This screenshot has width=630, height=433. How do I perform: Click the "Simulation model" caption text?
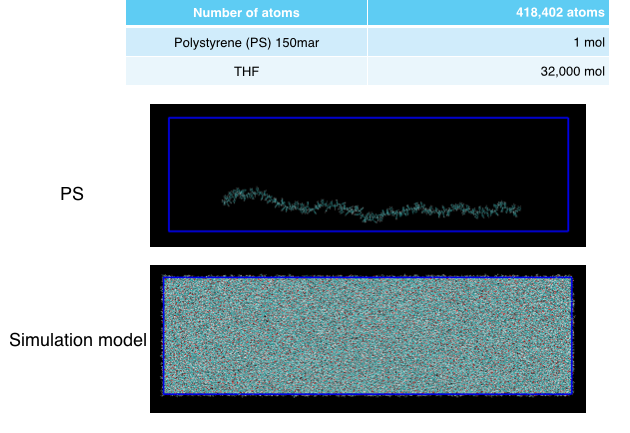(x=78, y=340)
